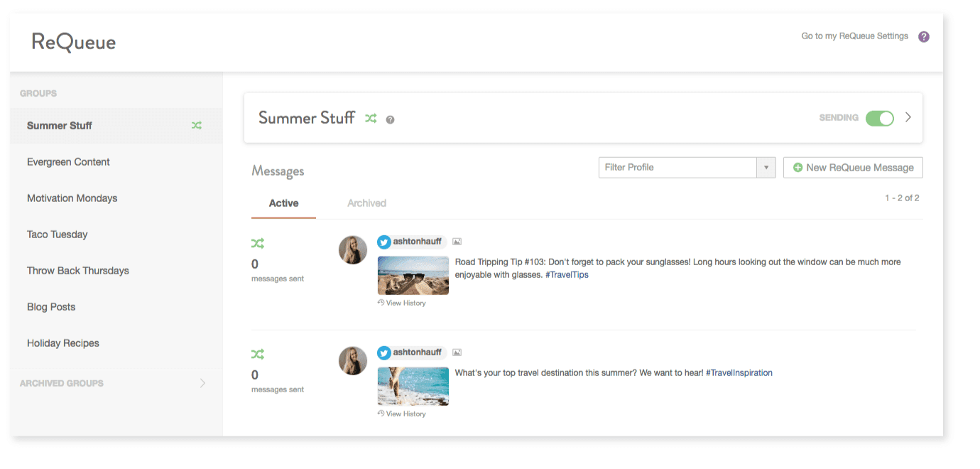
Task: Click Twitter icon on travel destination message
Action: click(384, 352)
